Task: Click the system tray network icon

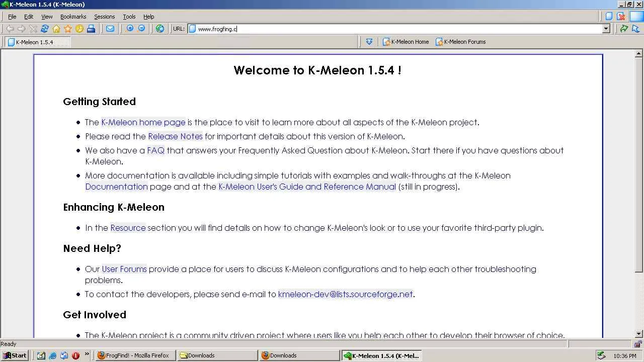Action: pyautogui.click(x=601, y=355)
